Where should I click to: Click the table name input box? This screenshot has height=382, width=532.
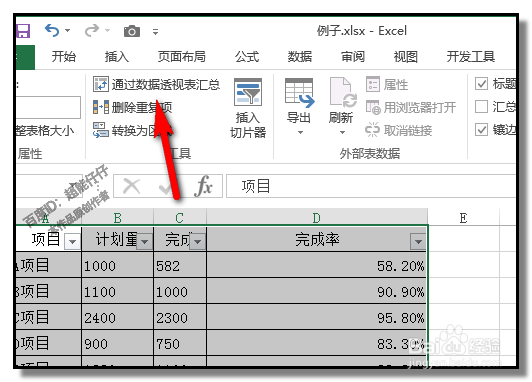point(48,107)
